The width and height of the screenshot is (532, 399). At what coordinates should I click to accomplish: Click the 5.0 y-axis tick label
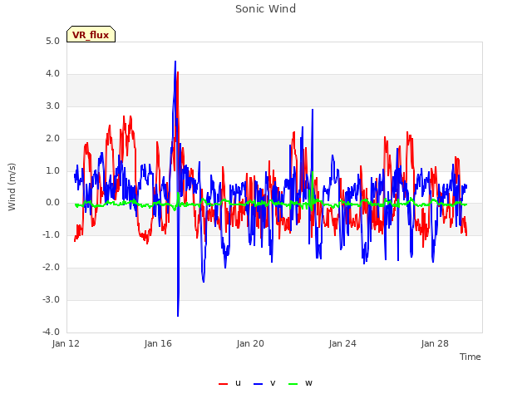point(52,42)
